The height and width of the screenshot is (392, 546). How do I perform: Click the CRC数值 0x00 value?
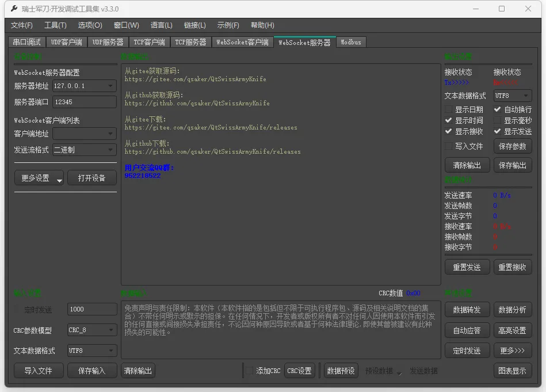413,293
